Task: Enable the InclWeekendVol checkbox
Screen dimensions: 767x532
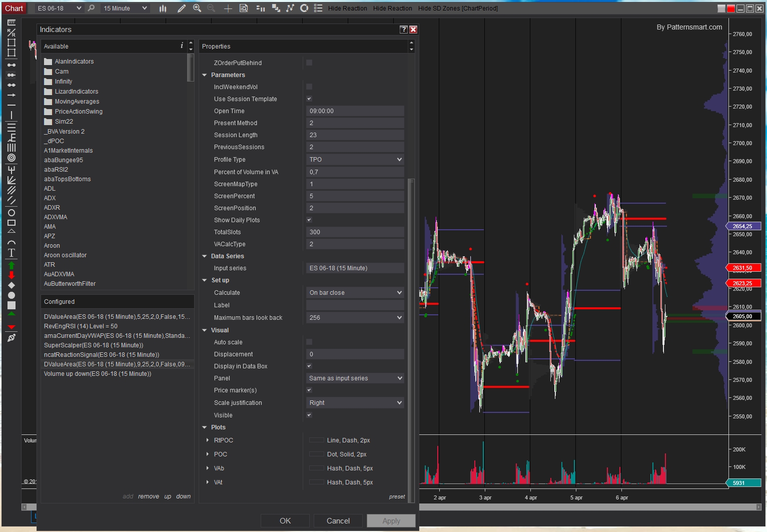Action: coord(309,87)
